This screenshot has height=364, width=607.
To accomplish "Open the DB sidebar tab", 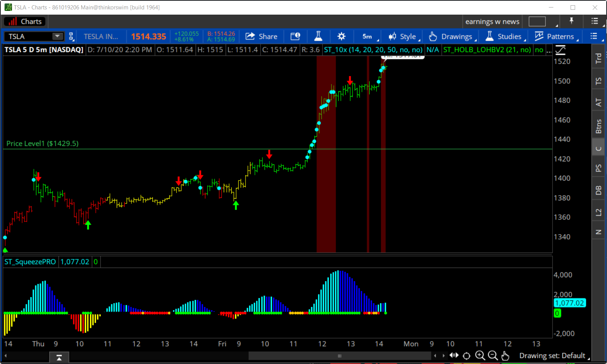I will pyautogui.click(x=598, y=190).
